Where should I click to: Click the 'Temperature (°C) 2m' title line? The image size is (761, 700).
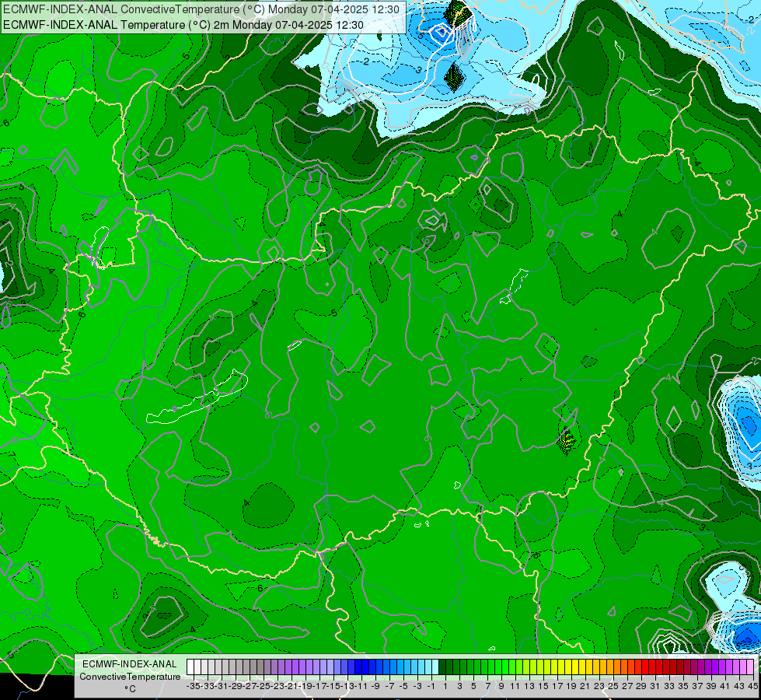pyautogui.click(x=183, y=25)
